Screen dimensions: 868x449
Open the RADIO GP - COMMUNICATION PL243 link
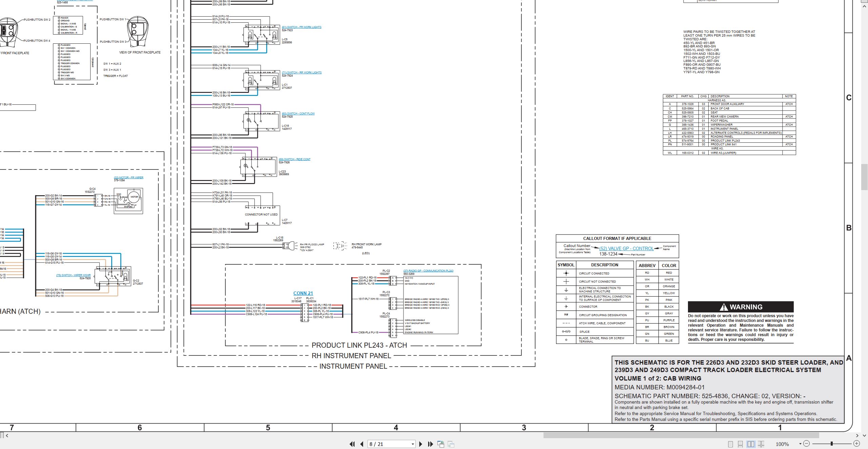tap(428, 271)
